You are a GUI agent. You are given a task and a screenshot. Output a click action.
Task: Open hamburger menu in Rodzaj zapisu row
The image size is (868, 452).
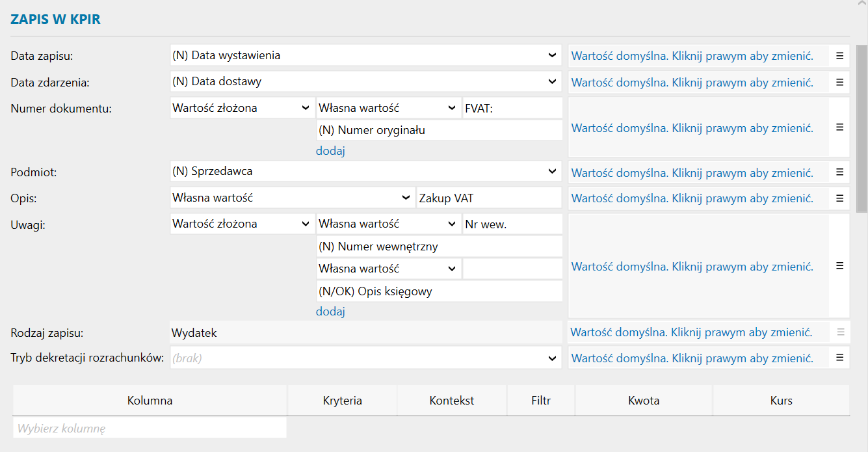(839, 332)
